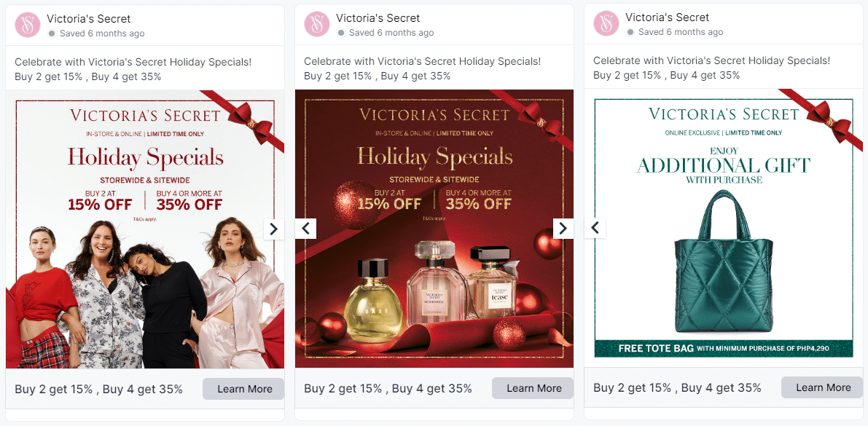Click Learn More on the perfume ad card
The image size is (868, 426).
pos(533,388)
